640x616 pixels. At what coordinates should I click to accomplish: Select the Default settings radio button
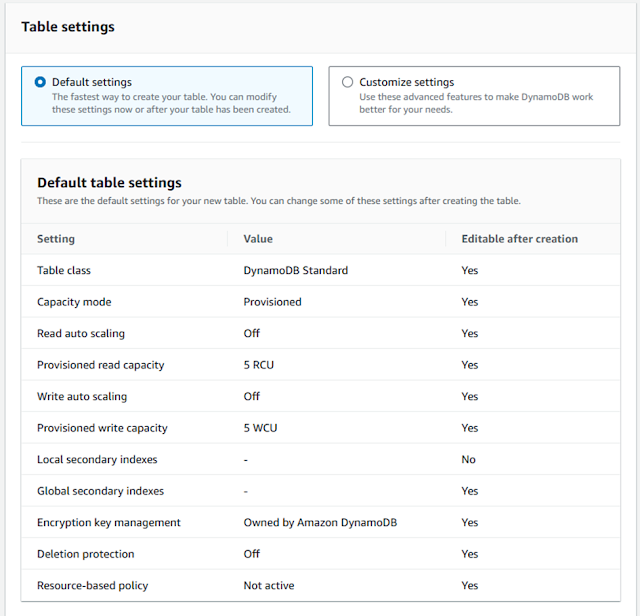40,82
